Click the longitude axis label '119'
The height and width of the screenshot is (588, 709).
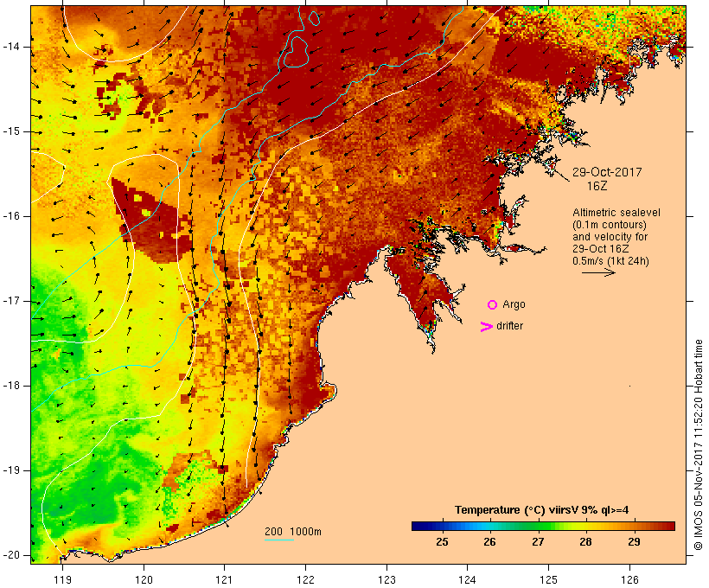click(62, 580)
